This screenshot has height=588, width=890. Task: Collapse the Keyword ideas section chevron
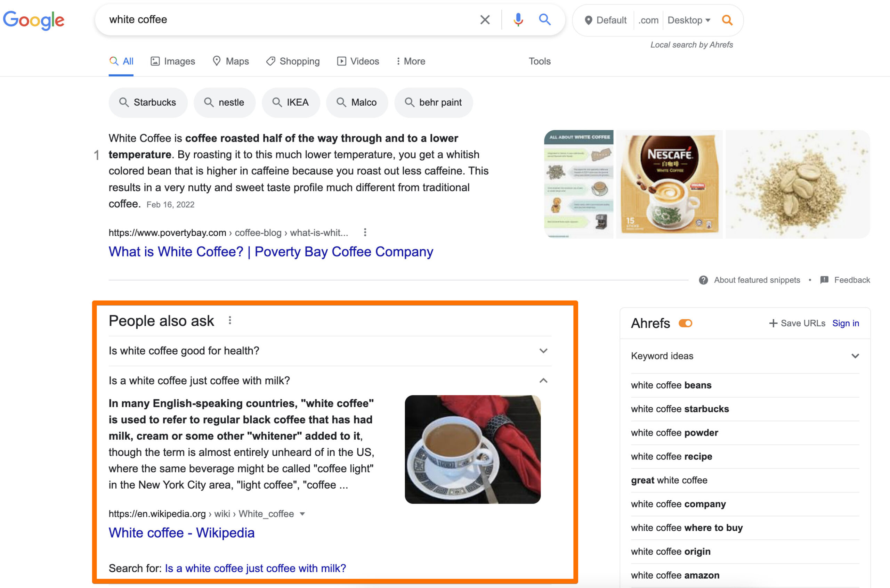click(x=855, y=356)
